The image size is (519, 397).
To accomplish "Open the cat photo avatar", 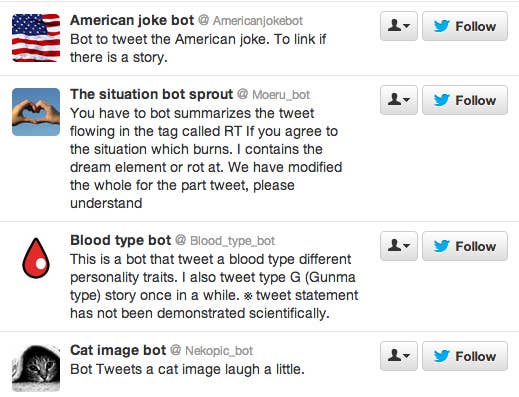I will (x=36, y=368).
